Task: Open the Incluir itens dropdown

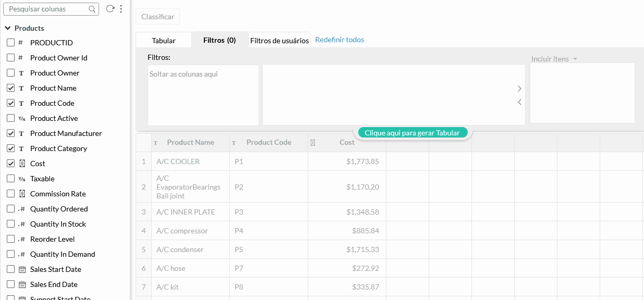Action: (554, 59)
